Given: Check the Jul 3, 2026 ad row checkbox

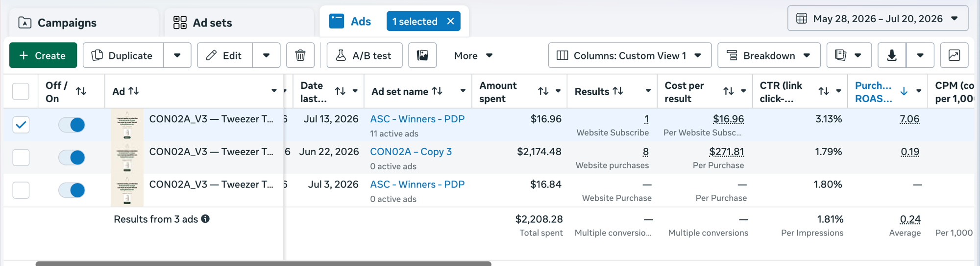Looking at the screenshot, I should point(21,190).
